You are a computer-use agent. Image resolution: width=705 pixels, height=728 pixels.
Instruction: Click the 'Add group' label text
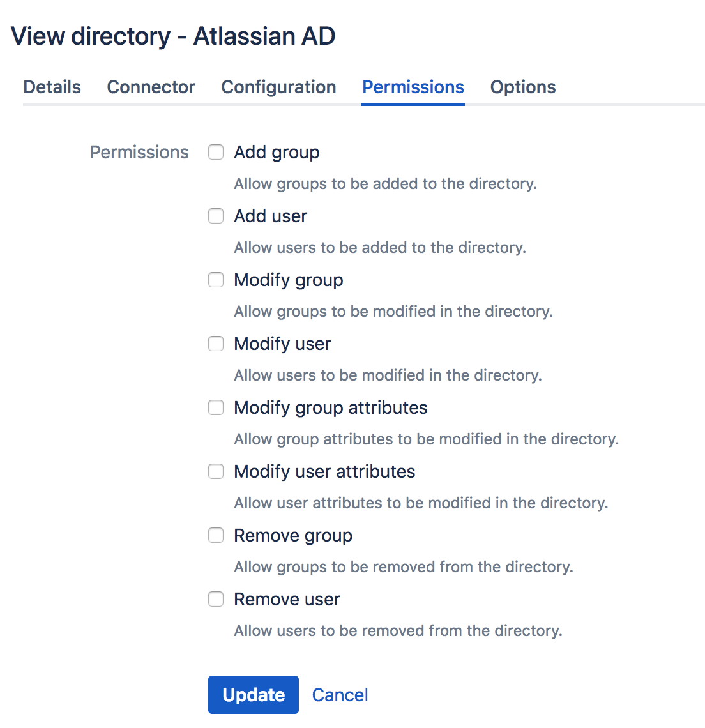tap(277, 153)
